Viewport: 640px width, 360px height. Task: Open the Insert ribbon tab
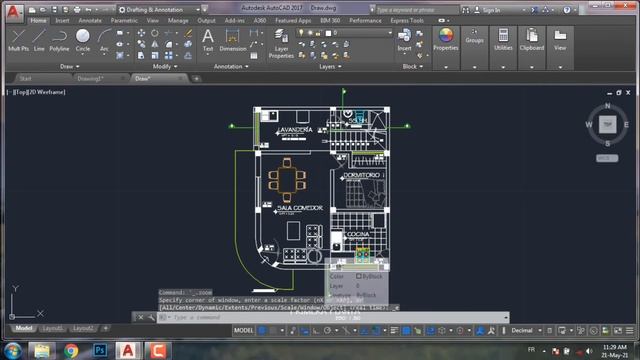(x=62, y=20)
